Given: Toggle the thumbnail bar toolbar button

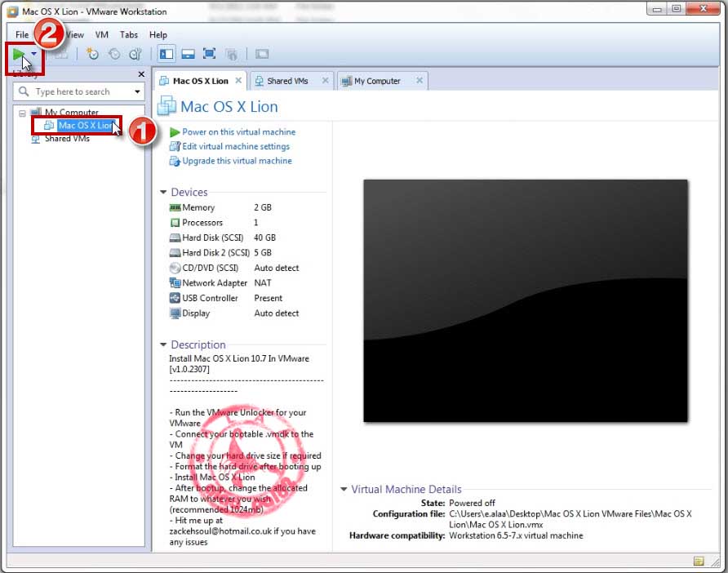Looking at the screenshot, I should click(188, 54).
